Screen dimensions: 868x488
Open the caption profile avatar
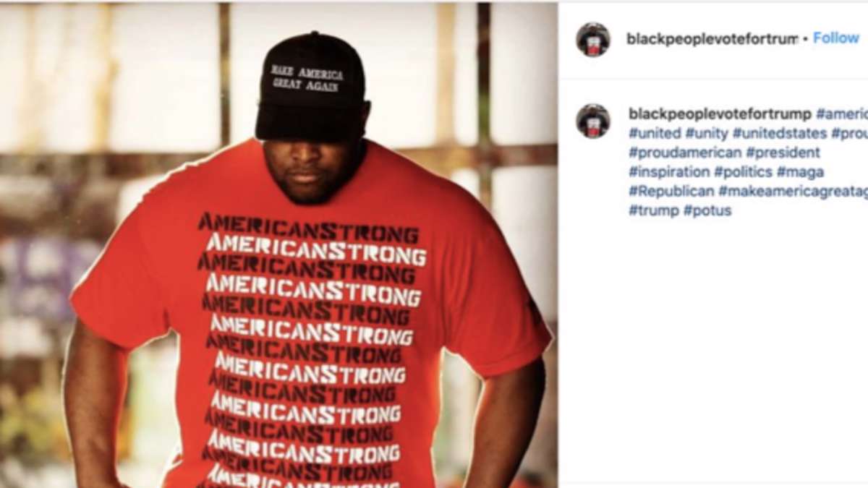point(593,121)
